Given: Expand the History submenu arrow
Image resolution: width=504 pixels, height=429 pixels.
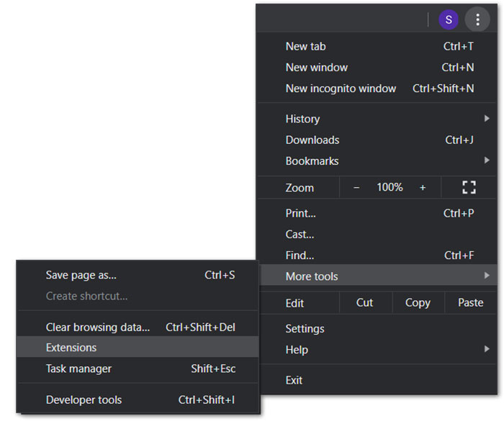Looking at the screenshot, I should [487, 119].
